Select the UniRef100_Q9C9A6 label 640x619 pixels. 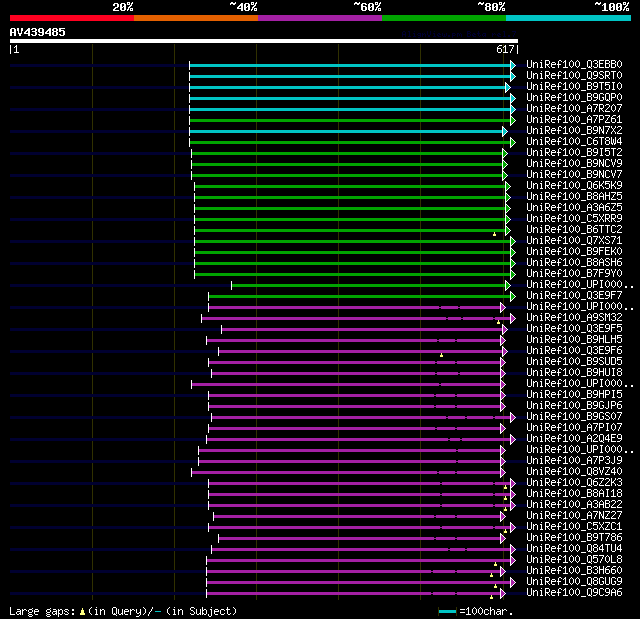tap(574, 593)
